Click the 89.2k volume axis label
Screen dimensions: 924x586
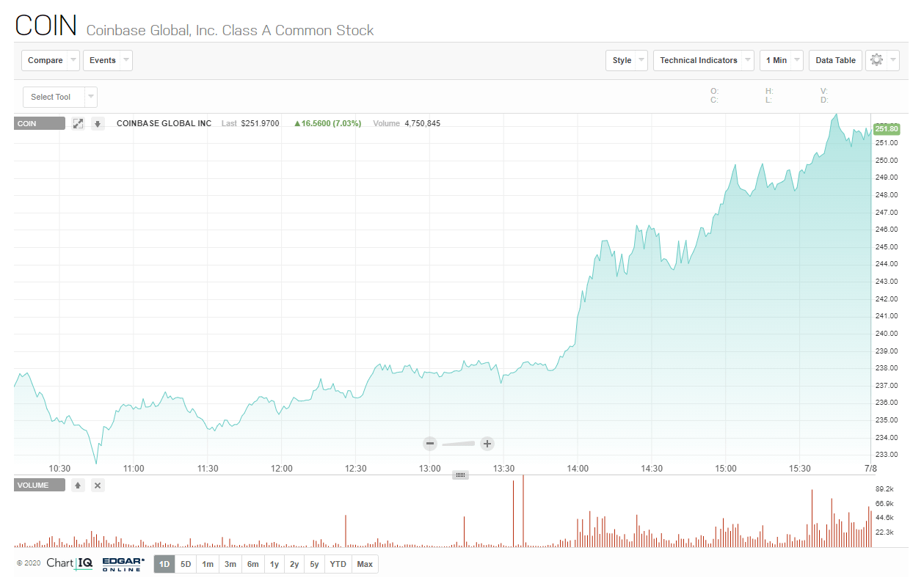[884, 488]
